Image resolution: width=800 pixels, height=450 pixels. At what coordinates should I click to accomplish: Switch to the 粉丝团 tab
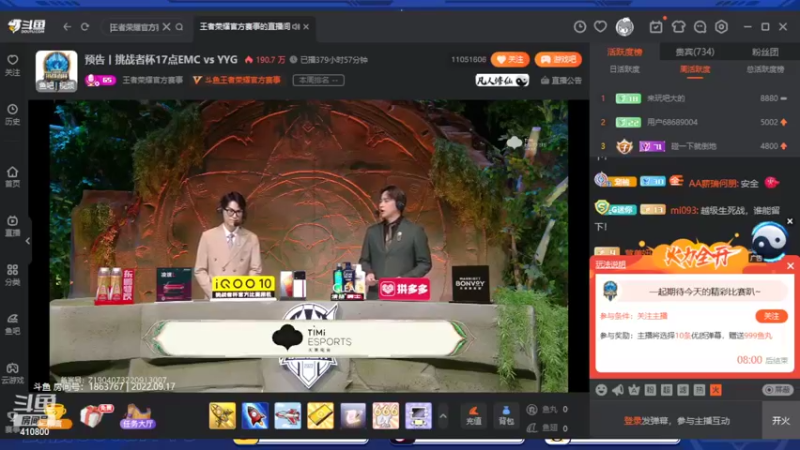[x=765, y=52]
